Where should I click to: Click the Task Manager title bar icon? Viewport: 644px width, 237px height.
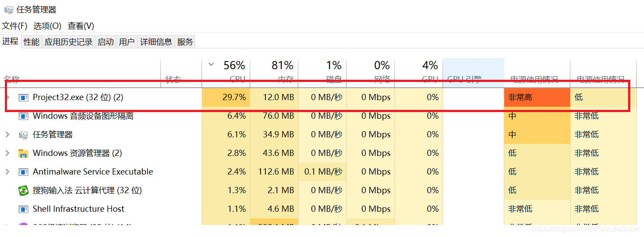8,9
